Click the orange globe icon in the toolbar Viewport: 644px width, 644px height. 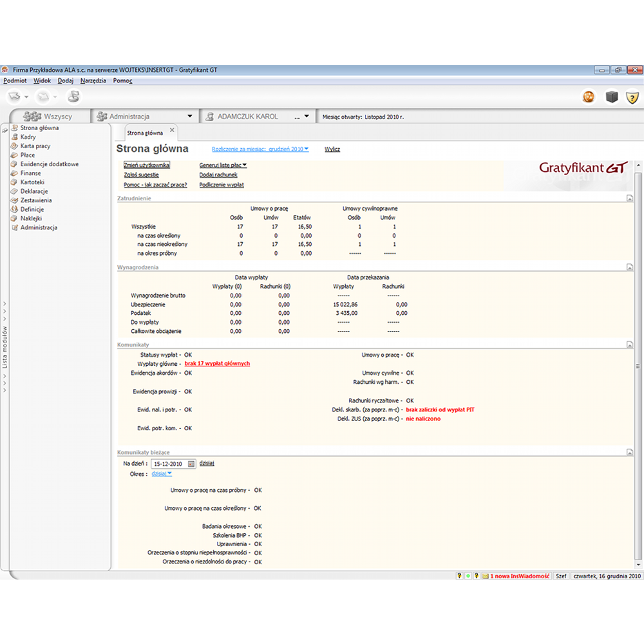pyautogui.click(x=589, y=97)
